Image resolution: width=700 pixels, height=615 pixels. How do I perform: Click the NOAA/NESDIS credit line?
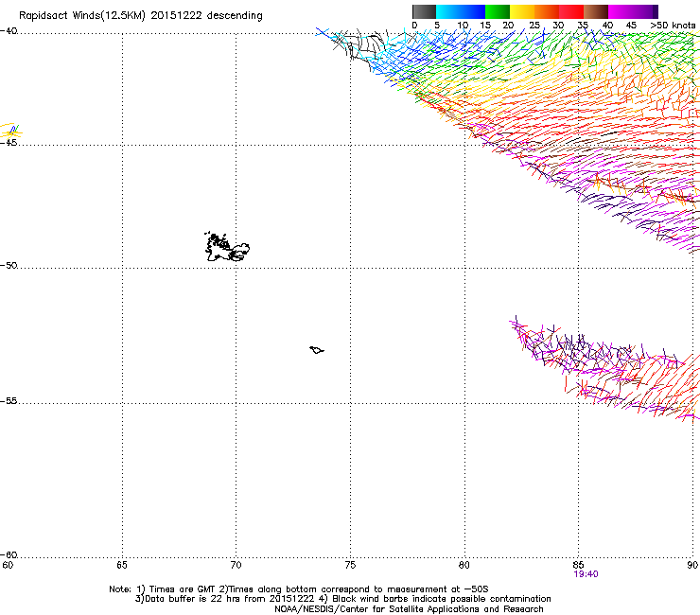tap(409, 609)
